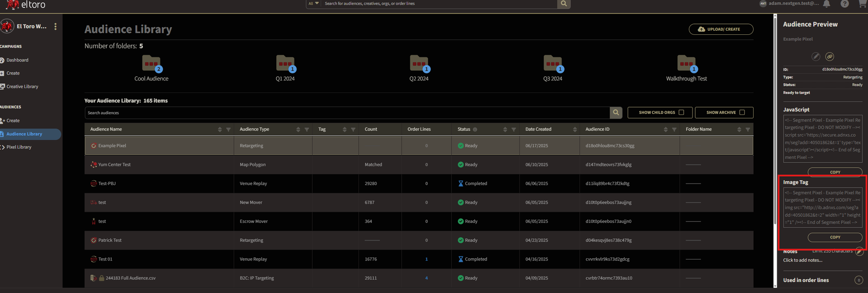Sort by Folder Name column
The height and width of the screenshot is (293, 868).
click(x=739, y=129)
